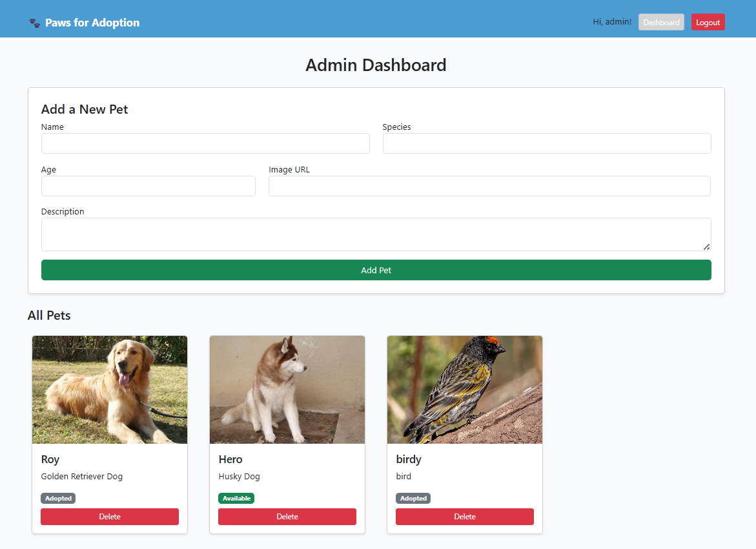756x549 pixels.
Task: Click Hero's green Available badge
Action: [236, 499]
